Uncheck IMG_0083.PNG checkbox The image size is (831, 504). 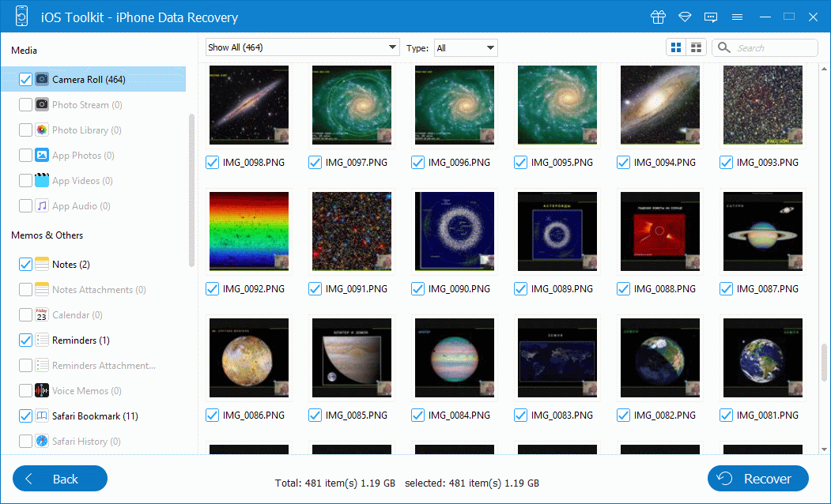click(520, 416)
